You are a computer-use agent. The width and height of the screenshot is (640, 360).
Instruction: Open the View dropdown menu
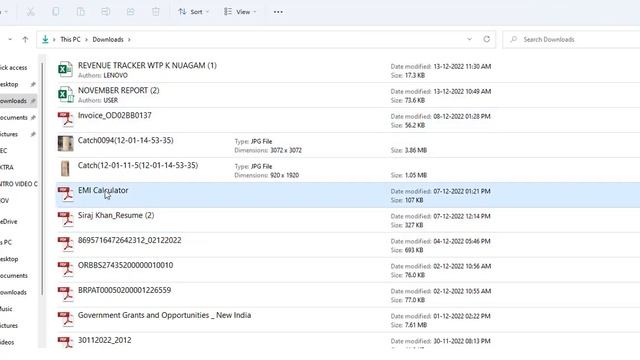(240, 12)
